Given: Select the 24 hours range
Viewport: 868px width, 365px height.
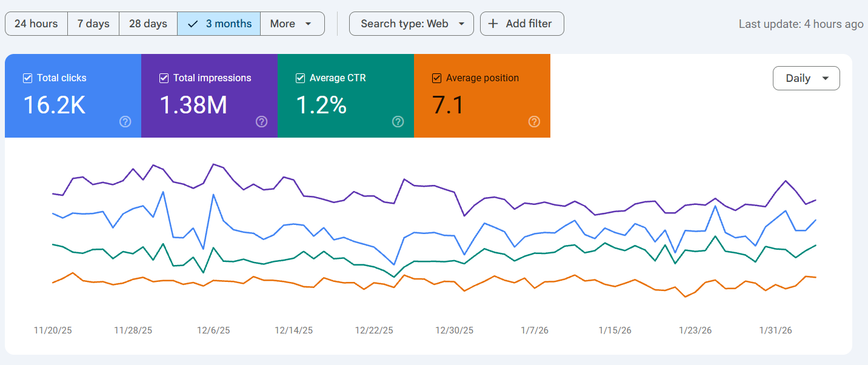Looking at the screenshot, I should (x=36, y=24).
